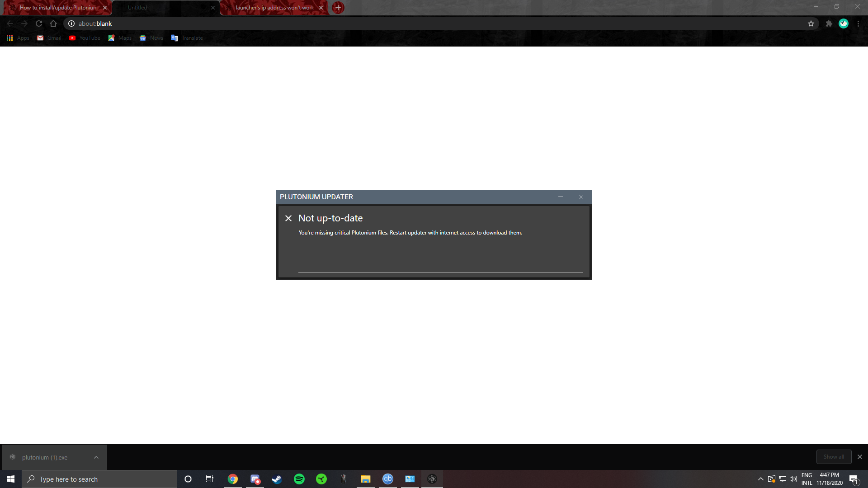
Task: Open the YouTube bookmark
Action: coord(85,38)
